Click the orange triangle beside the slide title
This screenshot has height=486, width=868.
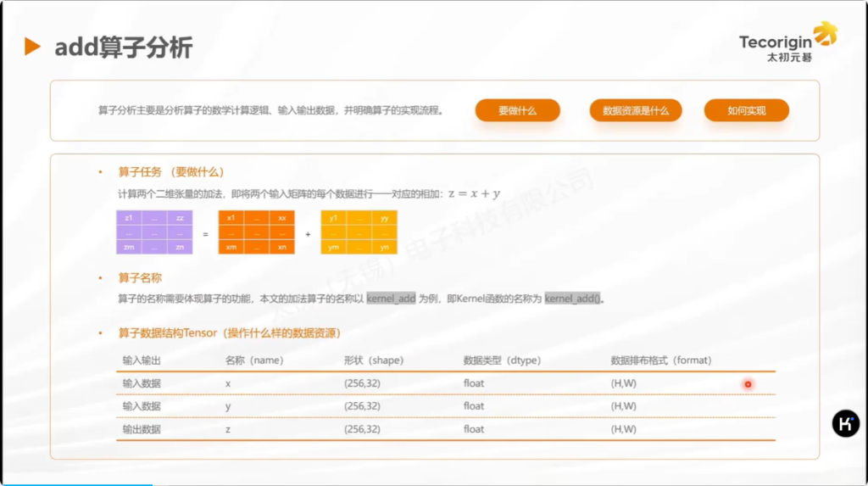[x=32, y=47]
